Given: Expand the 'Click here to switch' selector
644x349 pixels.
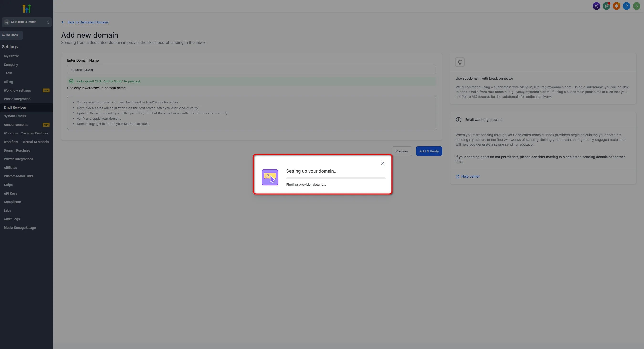Looking at the screenshot, I should click(27, 22).
